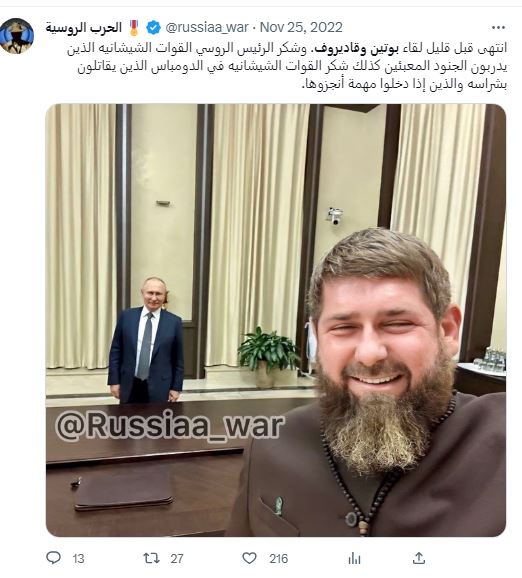Click the reply count 13
The width and height of the screenshot is (522, 578).
point(78,559)
